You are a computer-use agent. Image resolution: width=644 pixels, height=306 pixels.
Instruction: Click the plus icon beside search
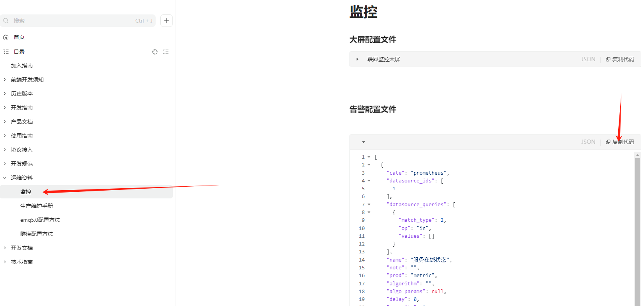[167, 21]
